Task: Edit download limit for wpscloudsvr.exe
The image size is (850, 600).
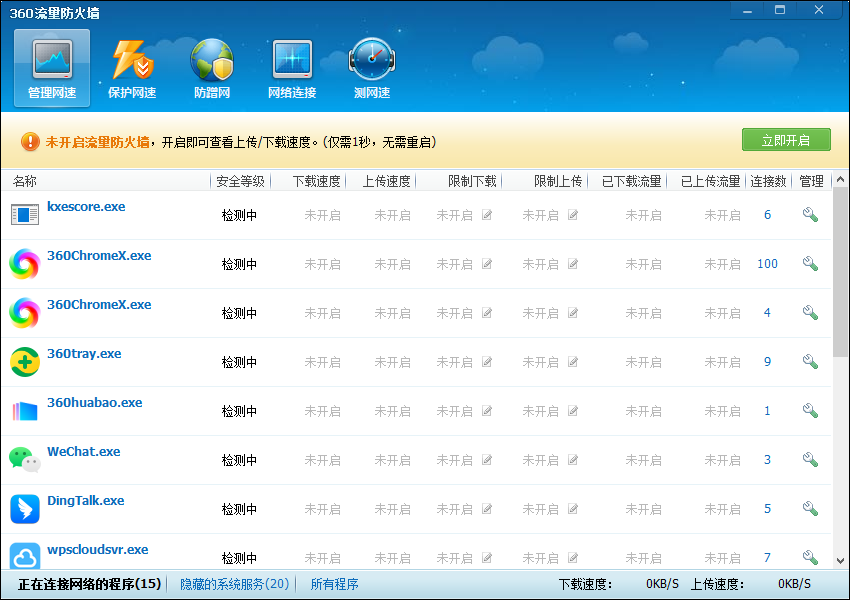Action: [487, 558]
